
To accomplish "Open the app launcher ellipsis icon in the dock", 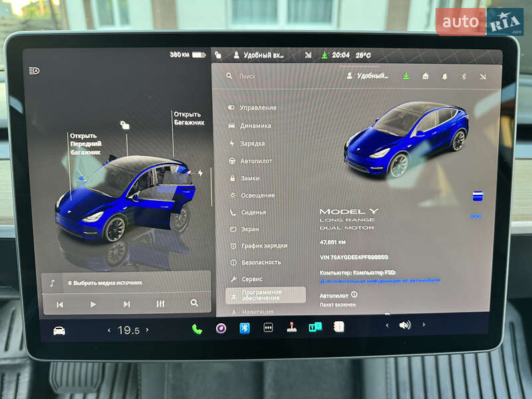I will tap(267, 328).
